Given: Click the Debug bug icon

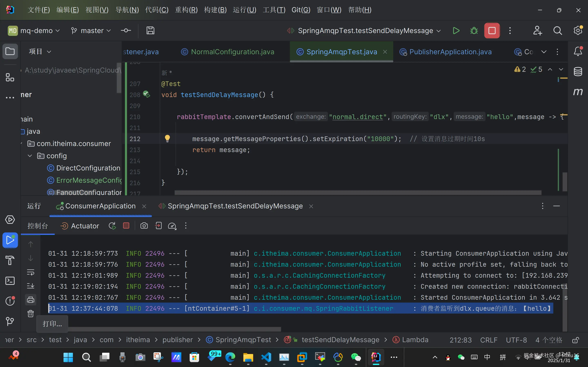Looking at the screenshot, I should 474,31.
